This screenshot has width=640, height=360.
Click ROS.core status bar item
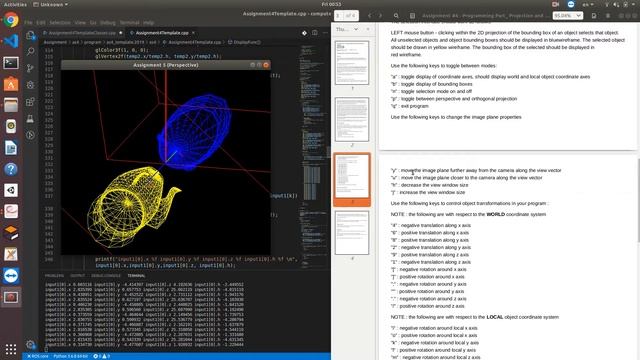(x=38, y=356)
